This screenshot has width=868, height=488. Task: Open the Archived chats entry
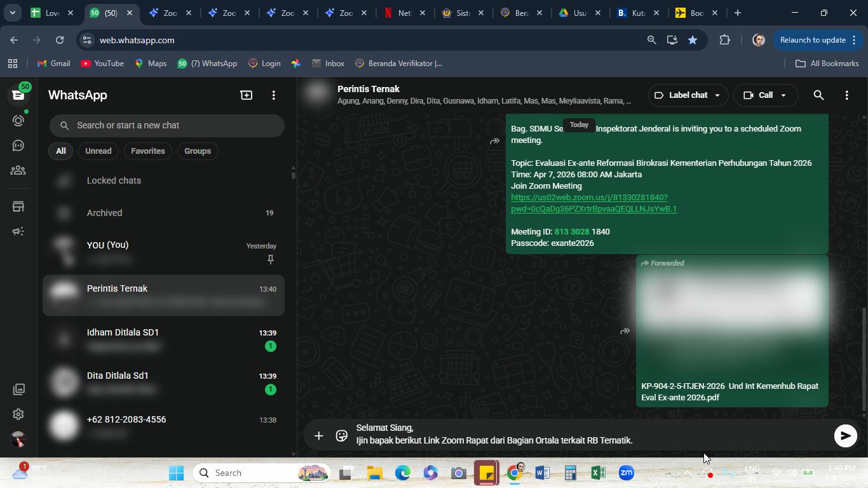(163, 213)
